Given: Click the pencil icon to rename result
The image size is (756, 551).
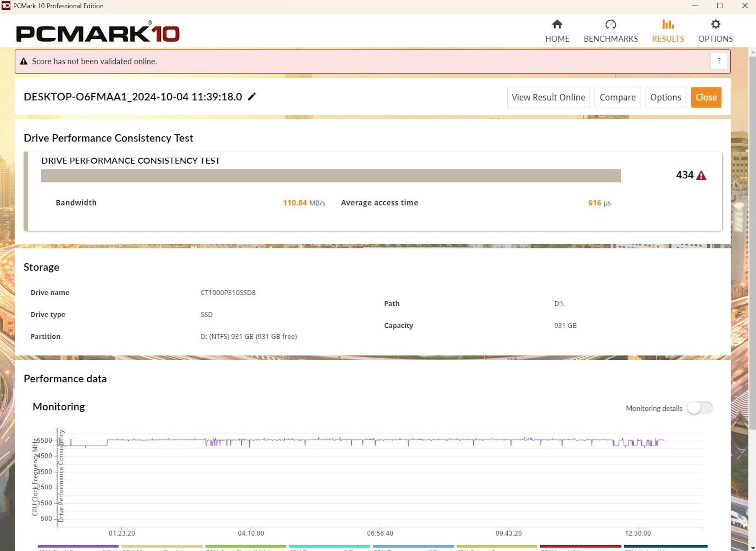Looking at the screenshot, I should (252, 97).
